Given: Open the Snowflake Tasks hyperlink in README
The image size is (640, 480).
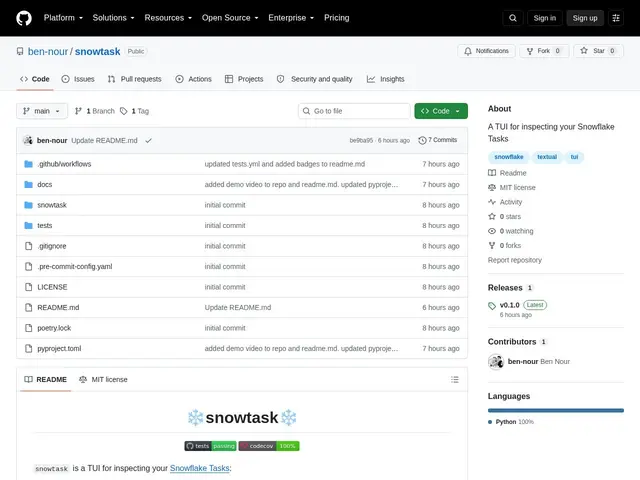Looking at the screenshot, I should (x=200, y=468).
